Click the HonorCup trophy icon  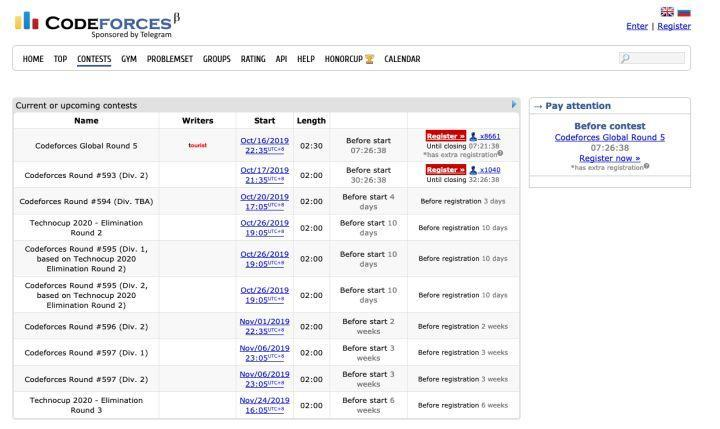370,59
